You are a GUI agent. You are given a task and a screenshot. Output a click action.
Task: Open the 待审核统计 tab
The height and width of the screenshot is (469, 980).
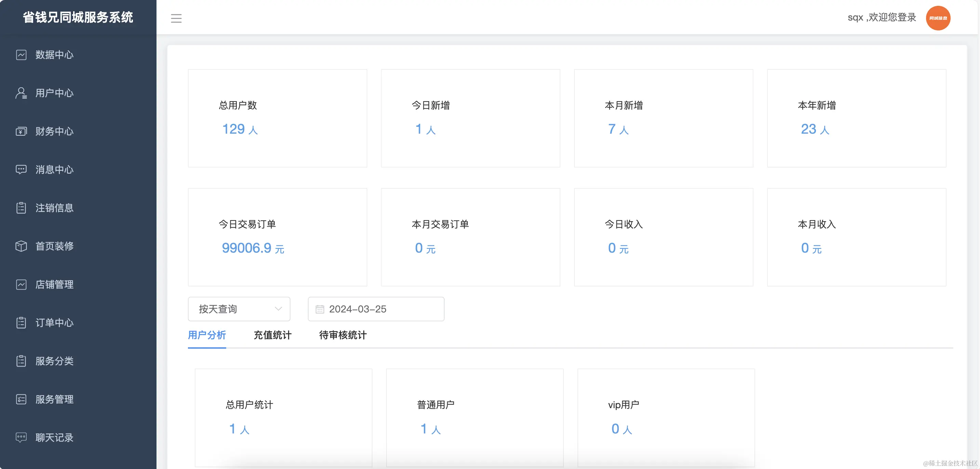[x=342, y=335]
